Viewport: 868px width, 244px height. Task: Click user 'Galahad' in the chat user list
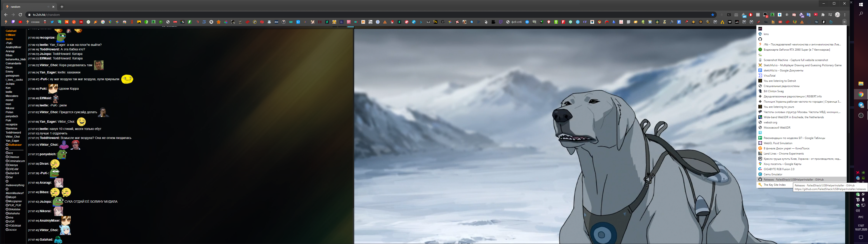tap(11, 31)
